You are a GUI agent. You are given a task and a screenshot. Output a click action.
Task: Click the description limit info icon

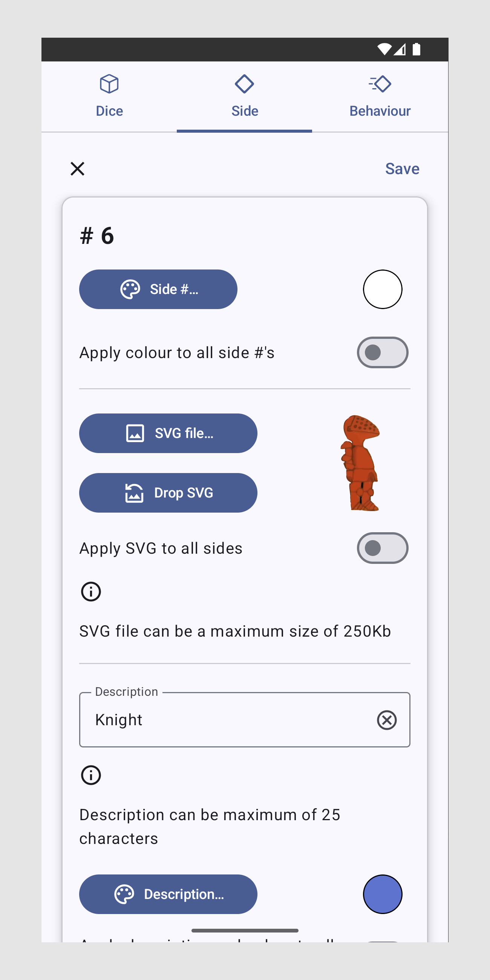(x=91, y=775)
